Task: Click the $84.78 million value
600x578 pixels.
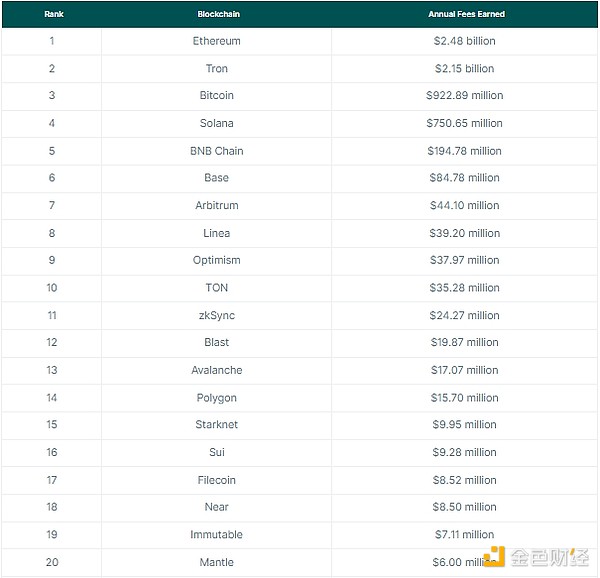Action: (x=465, y=177)
